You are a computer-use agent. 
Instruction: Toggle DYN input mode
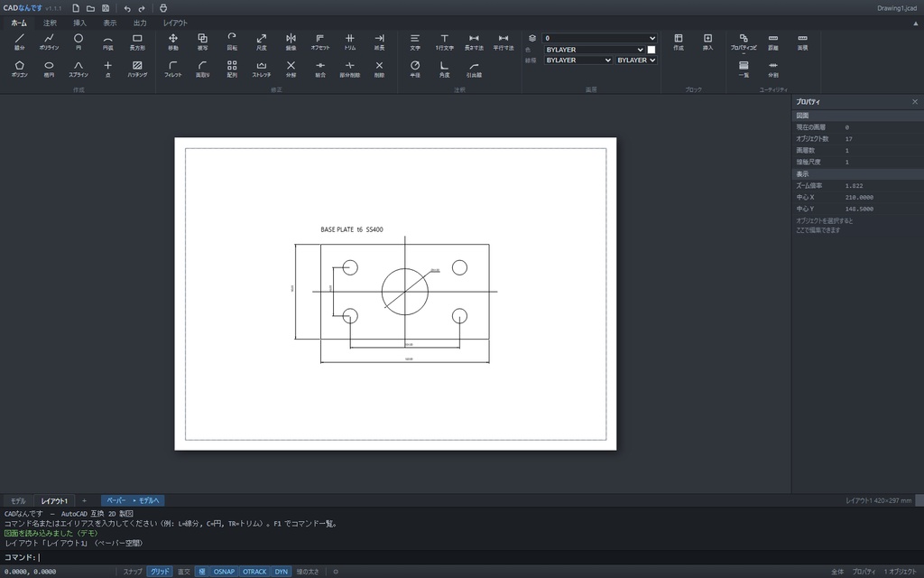tap(282, 572)
